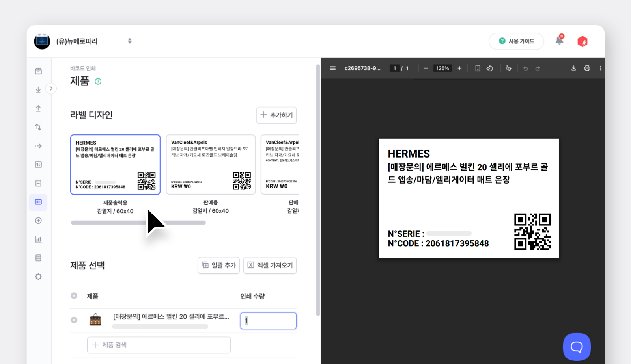
Task: Open settings via the gear icon
Action: [38, 277]
